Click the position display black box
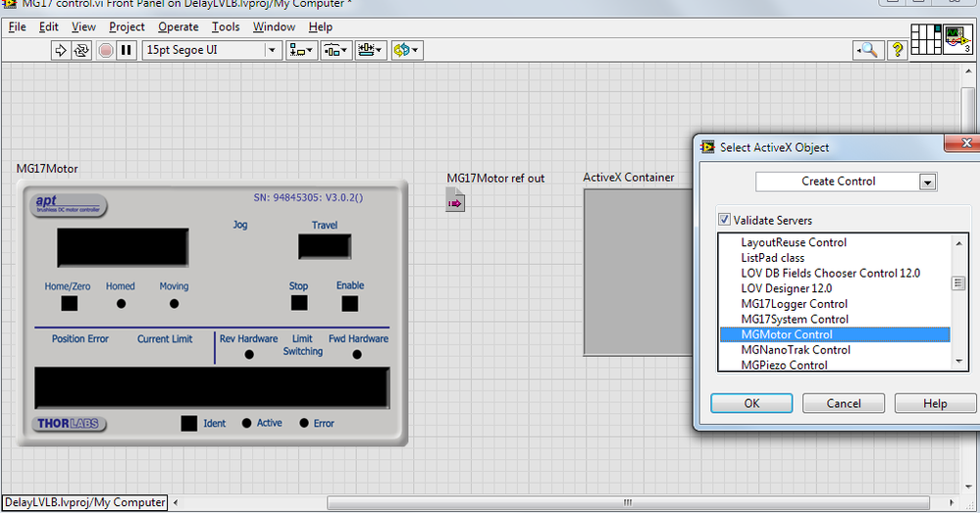 [x=123, y=247]
